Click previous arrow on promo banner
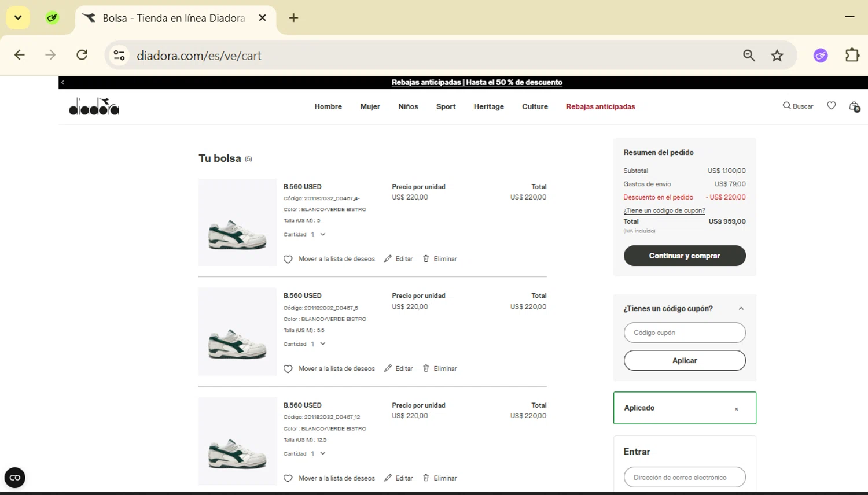Image resolution: width=868 pixels, height=495 pixels. point(63,83)
